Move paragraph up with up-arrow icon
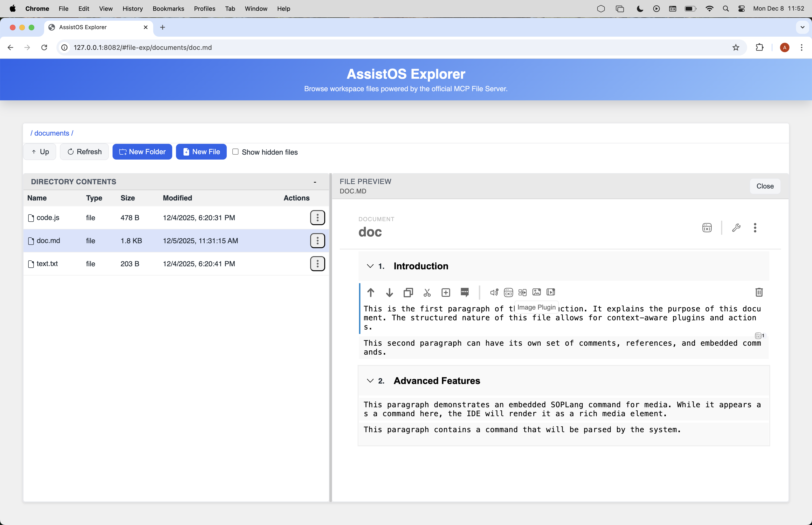 coord(371,292)
